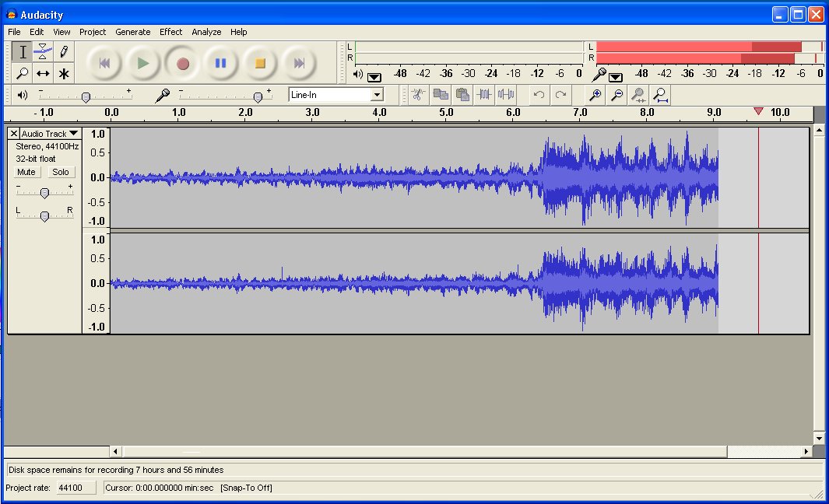The height and width of the screenshot is (504, 829).
Task: Open input meter options dropdown
Action: coord(615,77)
